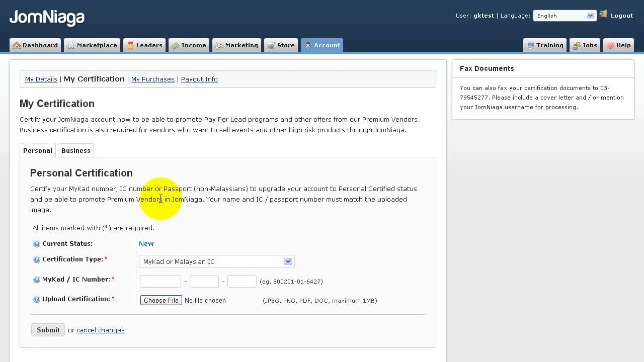Click the Income money icon
This screenshot has height=362, width=644.
click(176, 45)
